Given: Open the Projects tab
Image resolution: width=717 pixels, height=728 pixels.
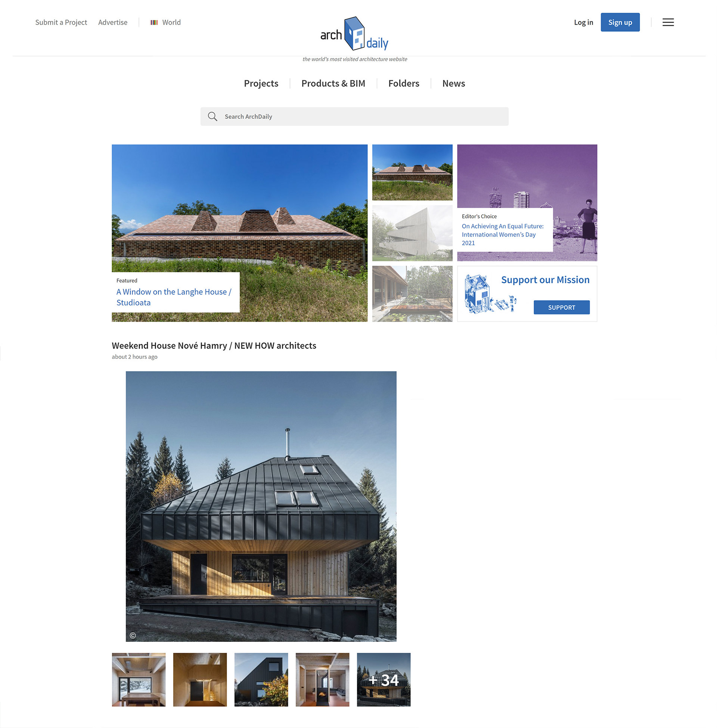Looking at the screenshot, I should [261, 83].
